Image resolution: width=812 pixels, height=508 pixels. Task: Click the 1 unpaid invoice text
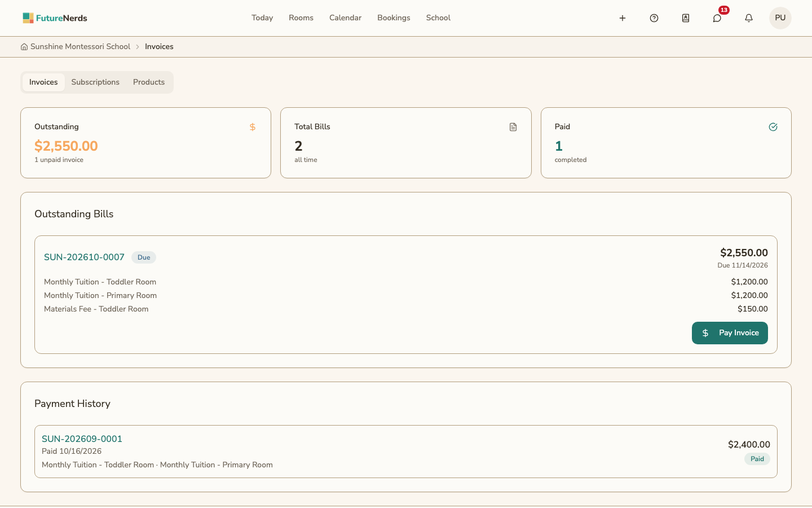59,160
